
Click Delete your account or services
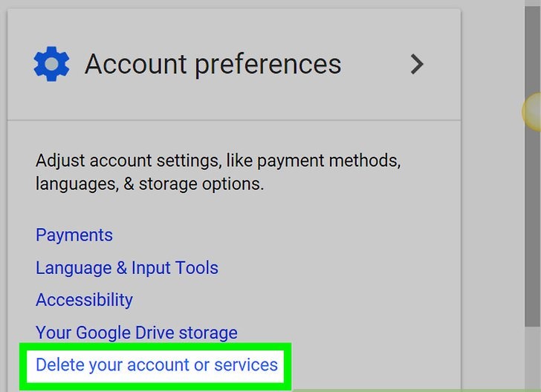[x=157, y=365]
